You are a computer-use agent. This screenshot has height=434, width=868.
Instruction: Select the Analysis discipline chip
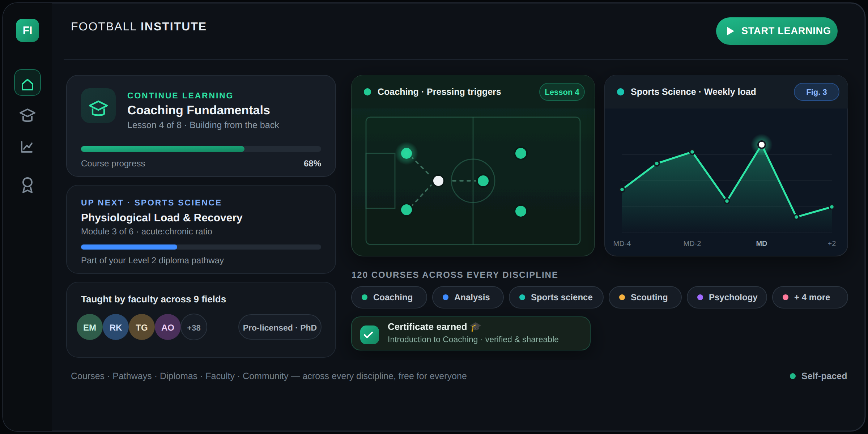[x=468, y=297]
